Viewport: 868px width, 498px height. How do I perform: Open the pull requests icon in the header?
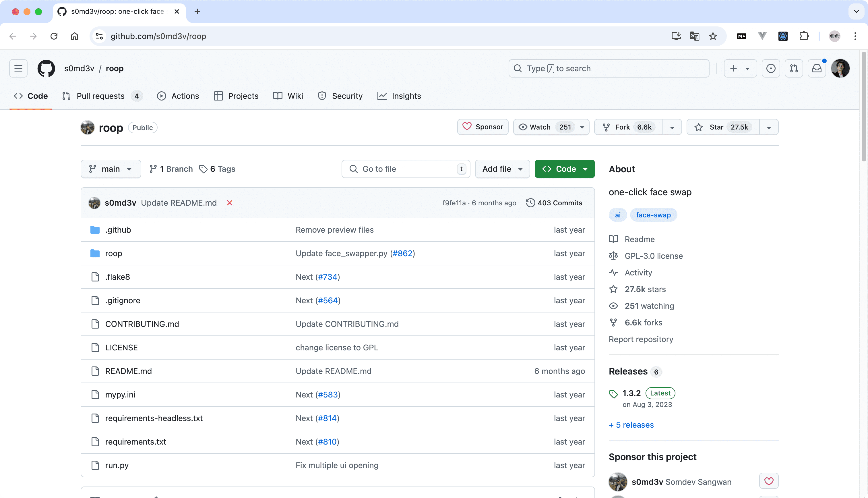[794, 68]
